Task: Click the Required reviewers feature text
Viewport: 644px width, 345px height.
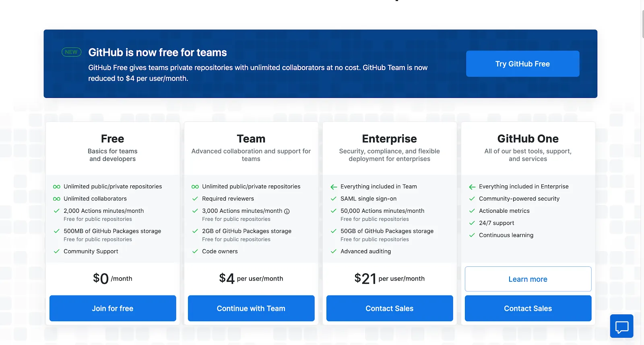Action: click(228, 199)
